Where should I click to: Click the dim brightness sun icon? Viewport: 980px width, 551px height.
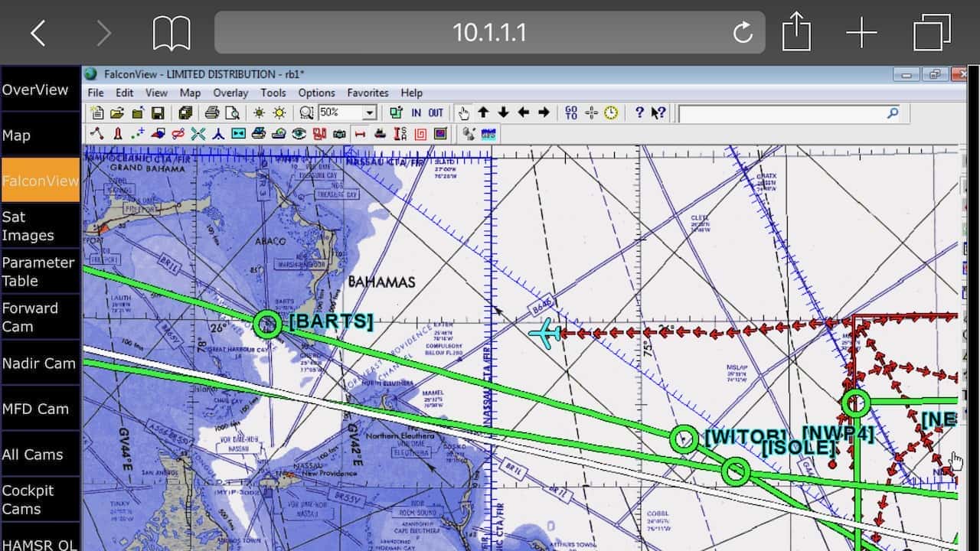(x=259, y=112)
